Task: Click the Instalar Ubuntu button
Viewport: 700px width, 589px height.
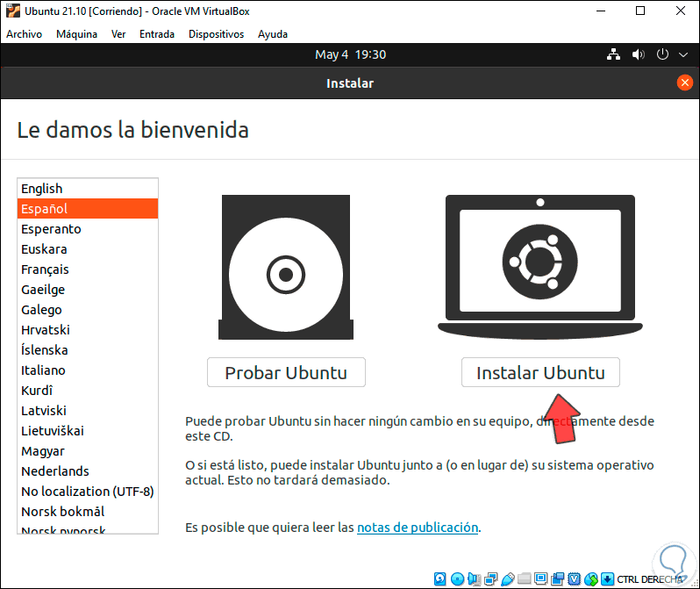Action: pos(540,372)
